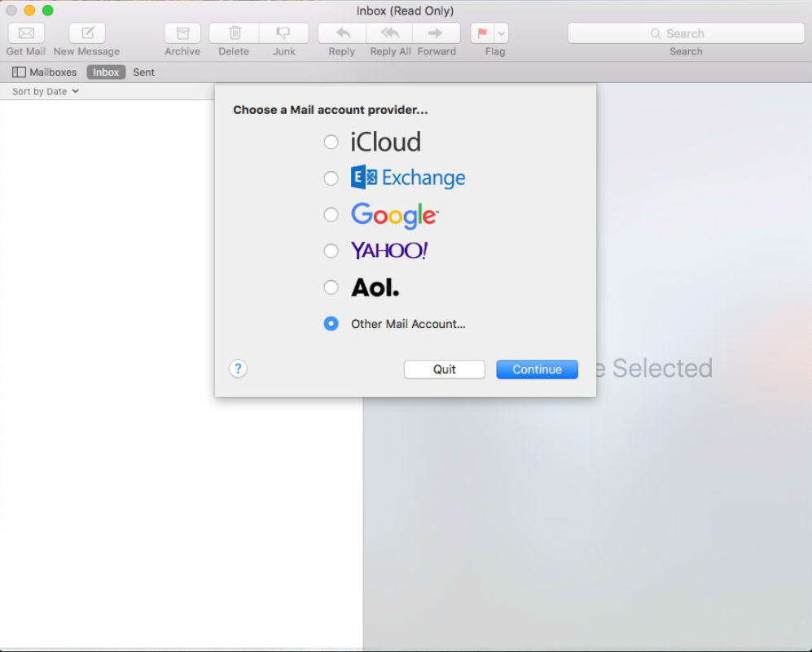Mark as Junk using thumbs-down icon

(283, 33)
